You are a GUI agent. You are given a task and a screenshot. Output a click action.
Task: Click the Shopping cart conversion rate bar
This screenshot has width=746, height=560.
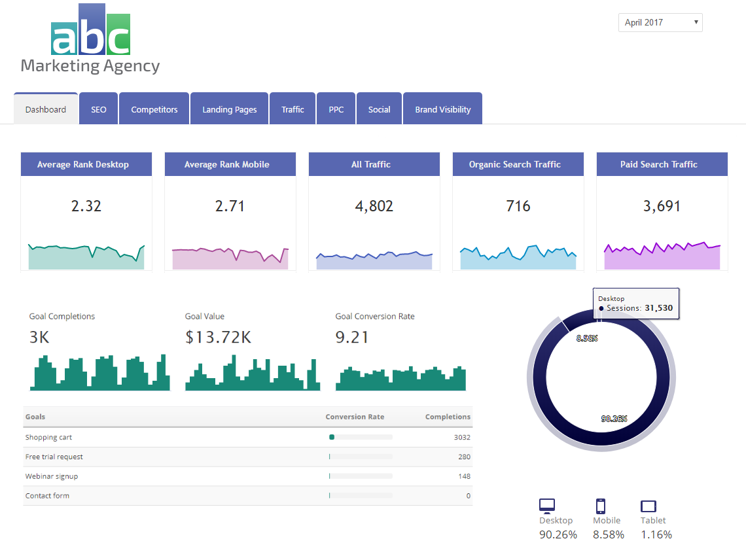pos(361,437)
